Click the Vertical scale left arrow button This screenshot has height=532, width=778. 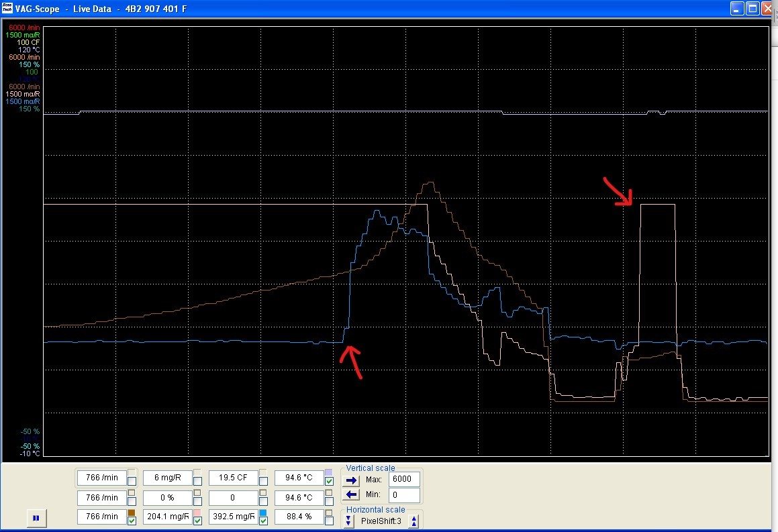[x=351, y=495]
